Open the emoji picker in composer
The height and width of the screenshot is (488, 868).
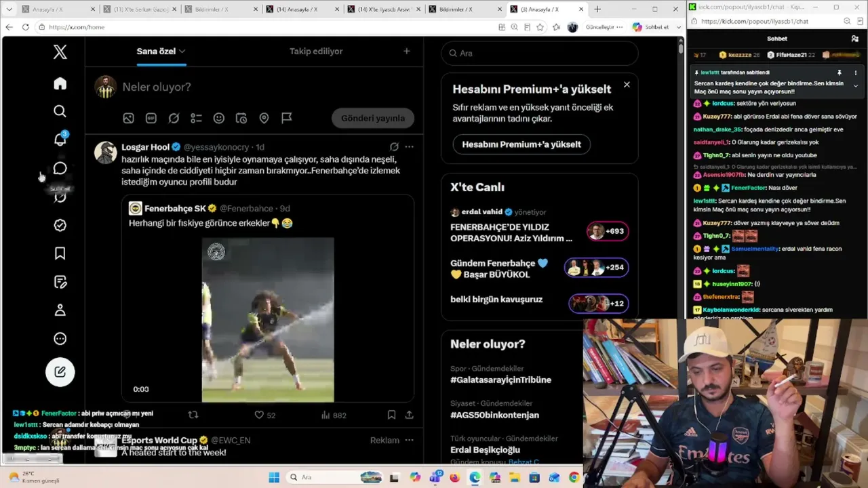(x=219, y=118)
